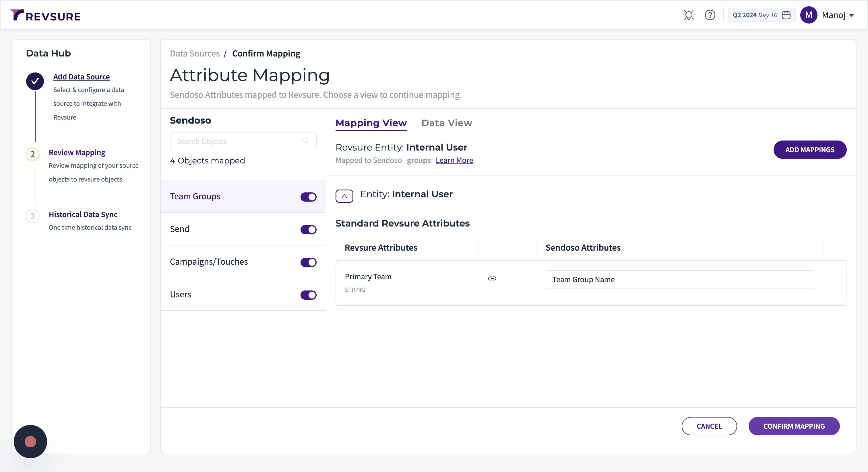Turn off the Campaigns/Touches toggle
This screenshot has height=472, width=868.
click(308, 262)
